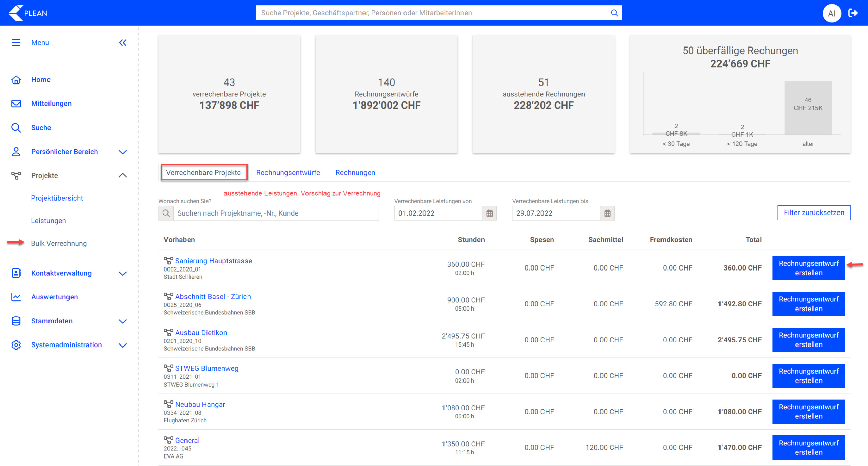
Task: Click the search magnifier in top bar
Action: tap(614, 13)
